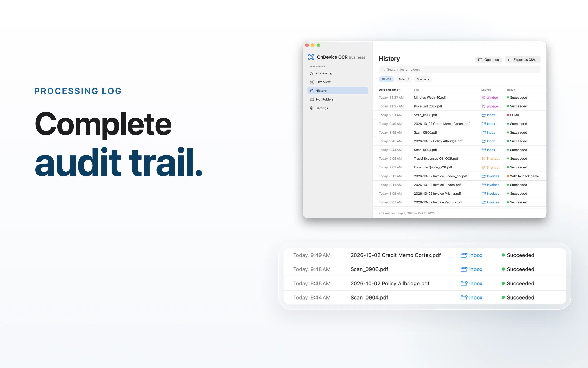Select the Failed 2 filter chip
The image size is (588, 368).
404,79
